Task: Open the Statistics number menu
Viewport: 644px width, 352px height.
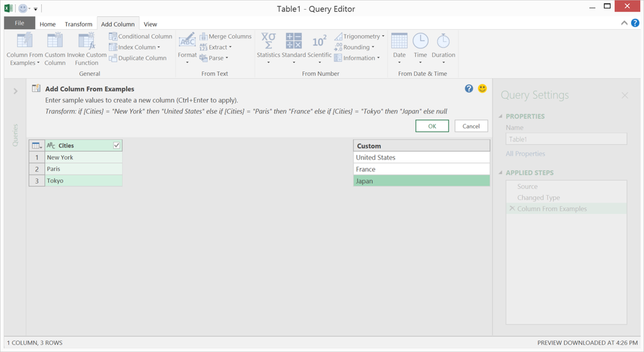Action: coord(268,48)
